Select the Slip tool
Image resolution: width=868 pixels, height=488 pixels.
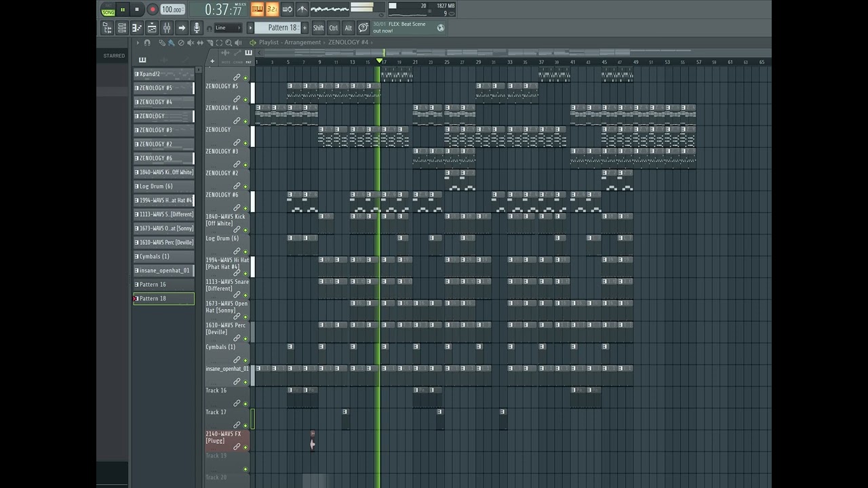point(200,43)
